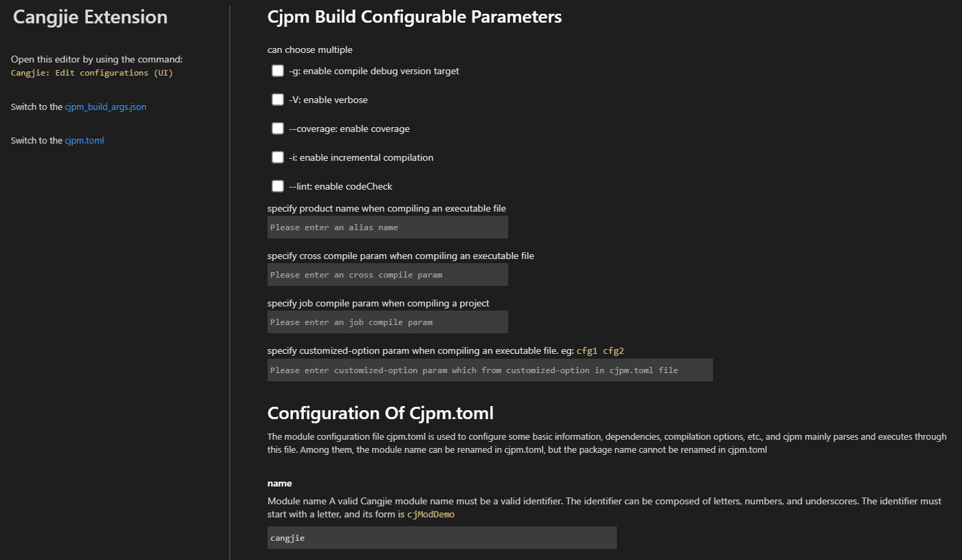Click the job compile param input field
The image size is (962, 560).
(x=387, y=322)
